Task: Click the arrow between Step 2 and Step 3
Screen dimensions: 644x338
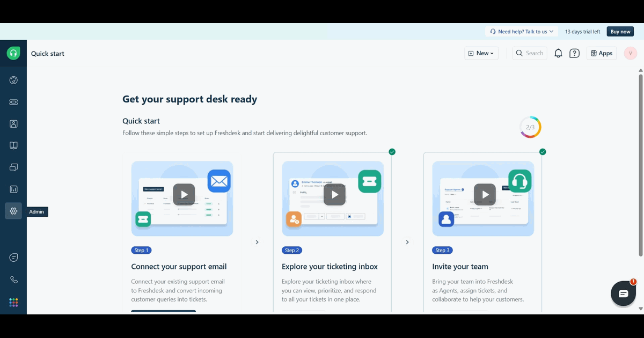Action: [x=407, y=242]
